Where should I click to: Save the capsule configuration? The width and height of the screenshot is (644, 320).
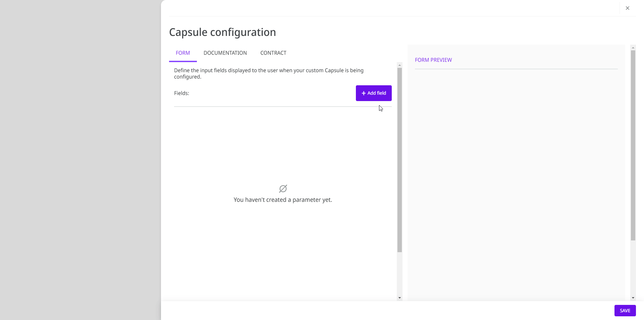[x=625, y=311]
